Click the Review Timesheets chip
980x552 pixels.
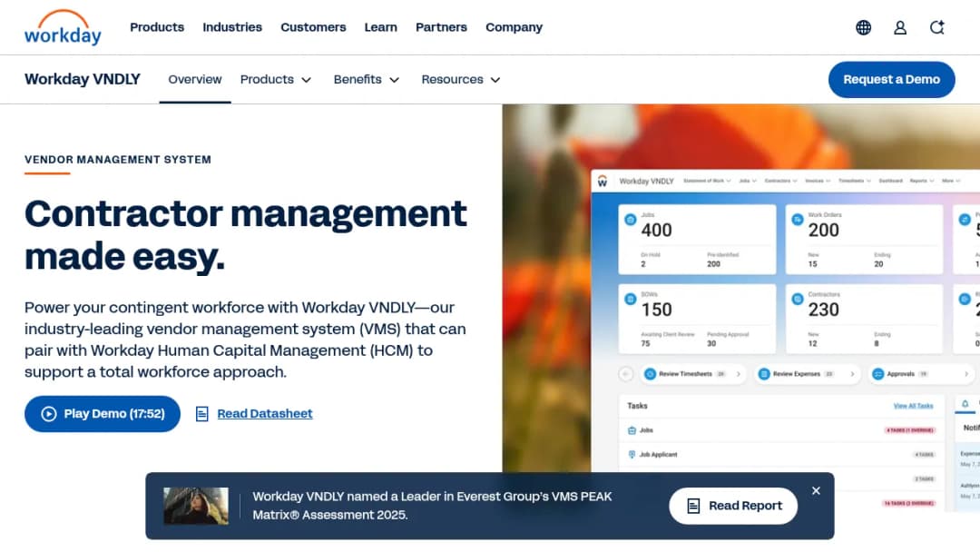(692, 374)
